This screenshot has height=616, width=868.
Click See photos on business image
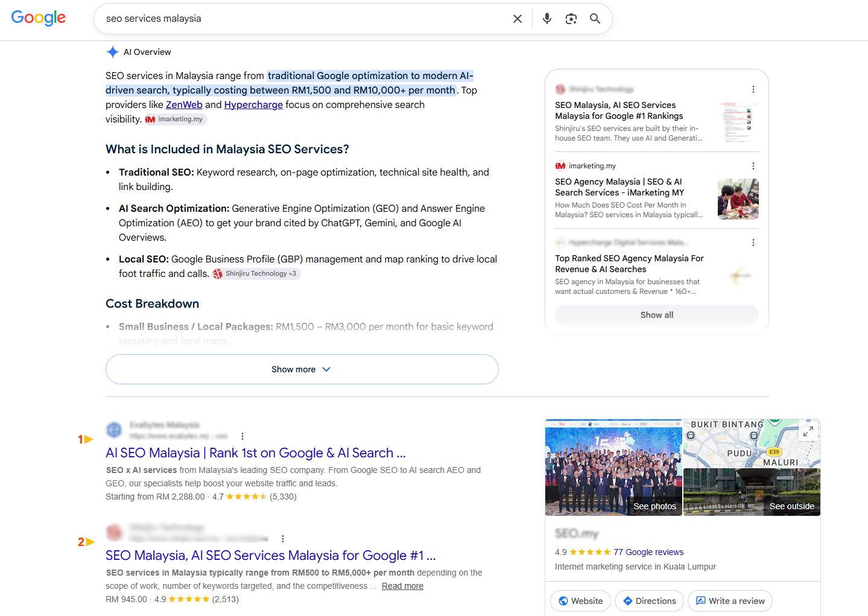pos(613,468)
